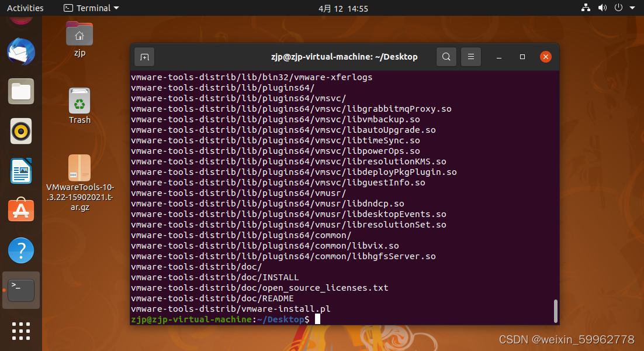This screenshot has width=644, height=351.
Task: Click the libdndcp.so line
Action: 268,204
